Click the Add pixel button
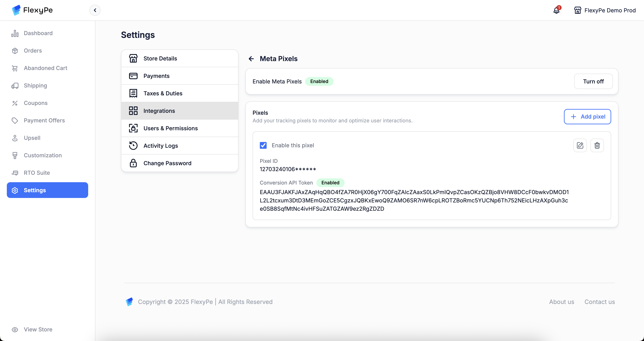644x341 pixels. tap(587, 117)
